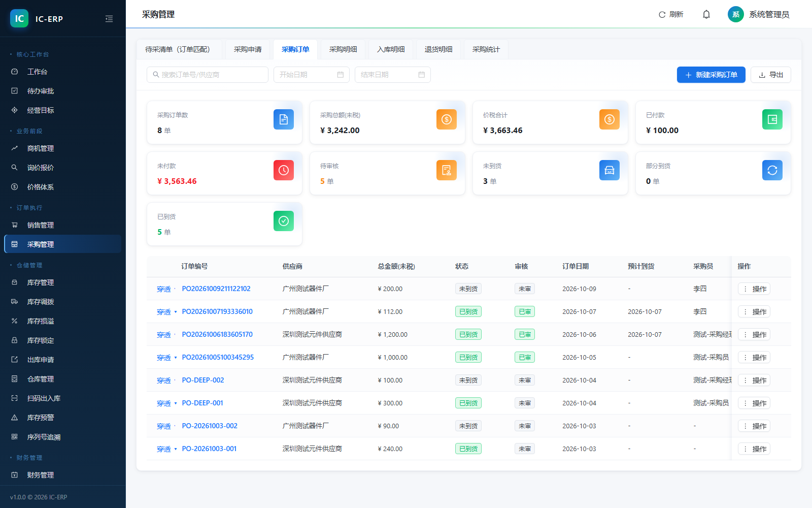Open the start date picker
Screen dimensions: 812x508
pyautogui.click(x=312, y=75)
